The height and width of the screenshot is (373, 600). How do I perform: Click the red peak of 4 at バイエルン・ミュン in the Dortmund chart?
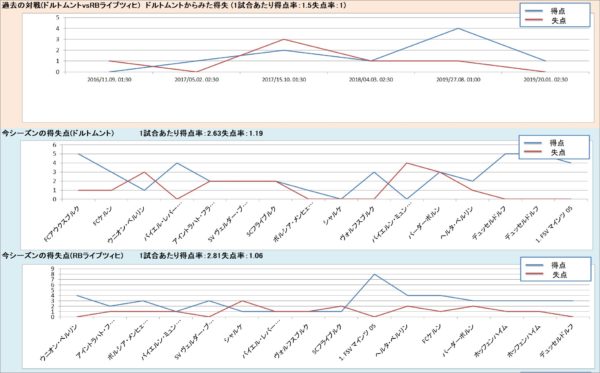(406, 163)
